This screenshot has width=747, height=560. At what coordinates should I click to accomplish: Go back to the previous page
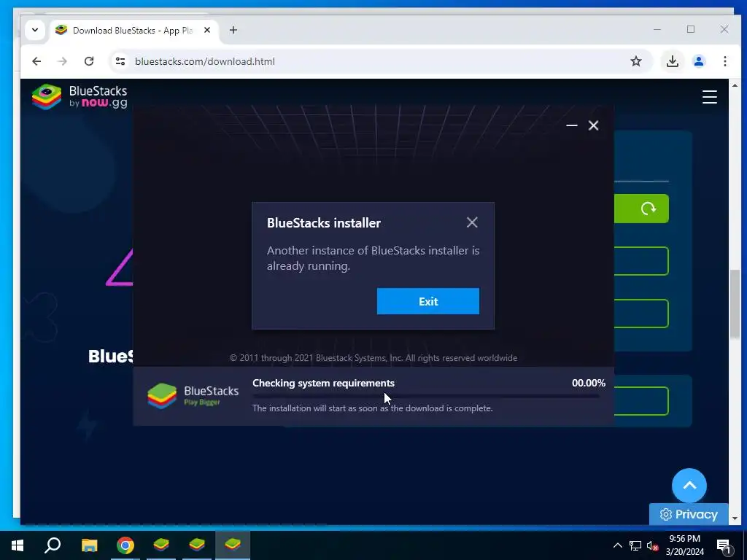coord(36,61)
